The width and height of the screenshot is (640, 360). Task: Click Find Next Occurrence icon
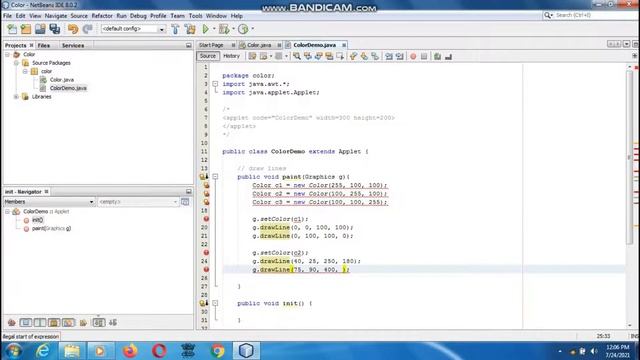pos(318,56)
